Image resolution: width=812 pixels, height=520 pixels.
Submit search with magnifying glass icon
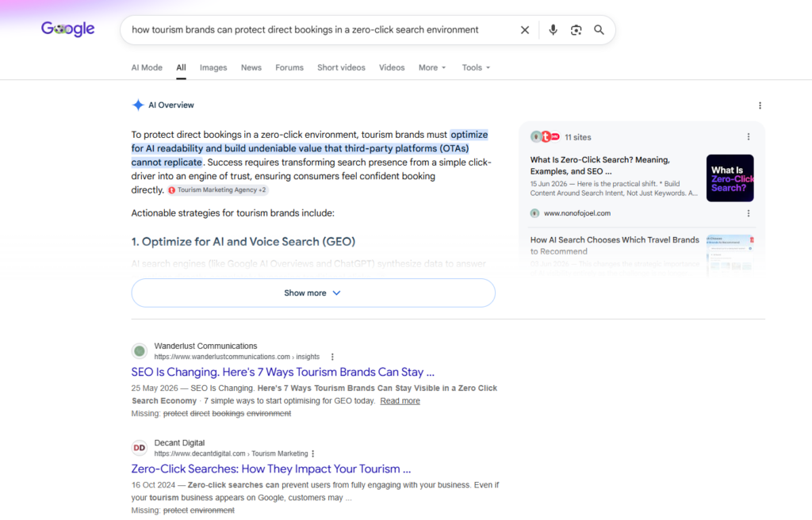599,30
